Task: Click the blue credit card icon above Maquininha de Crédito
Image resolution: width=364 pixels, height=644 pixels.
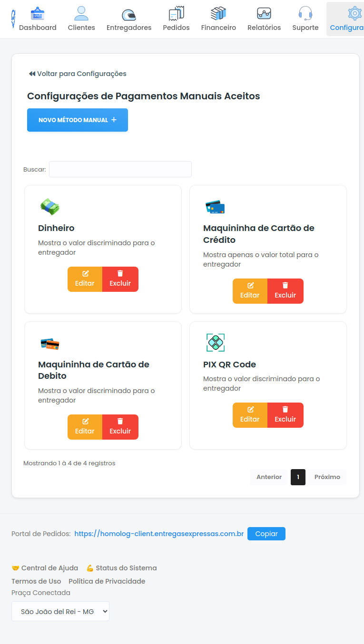Action: click(x=215, y=207)
